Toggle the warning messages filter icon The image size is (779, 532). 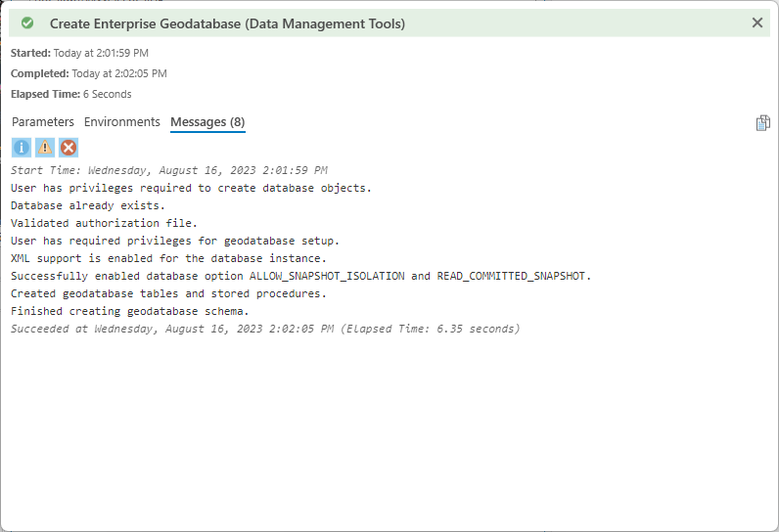pos(45,148)
